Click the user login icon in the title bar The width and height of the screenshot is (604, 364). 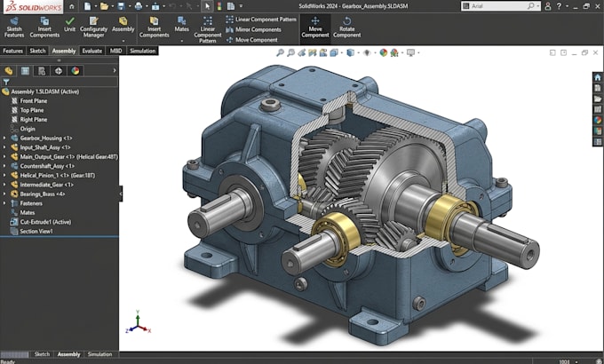(x=548, y=6)
